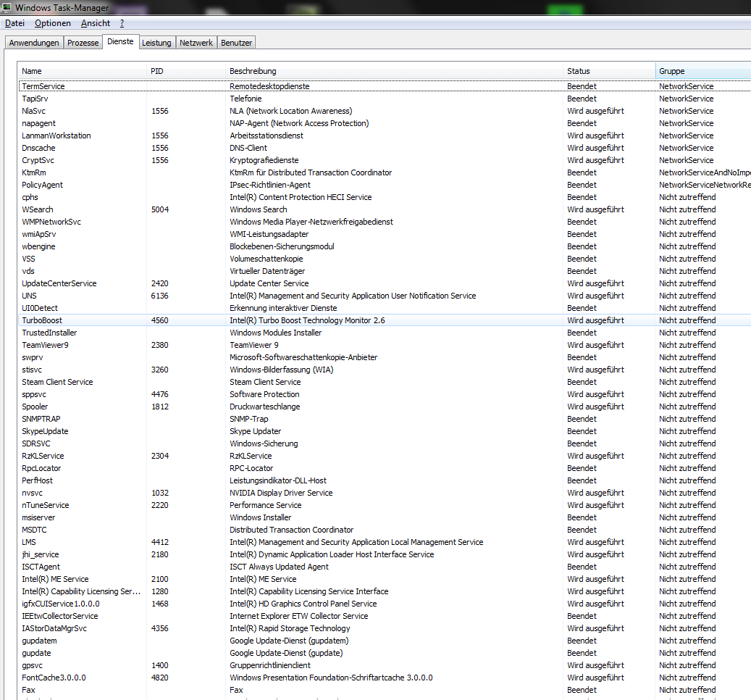Select the nvsvc service
751x700 pixels.
[x=385, y=493]
